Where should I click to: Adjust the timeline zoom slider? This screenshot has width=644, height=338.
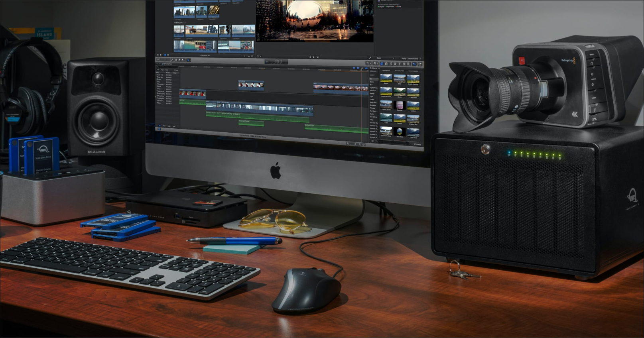[353, 143]
